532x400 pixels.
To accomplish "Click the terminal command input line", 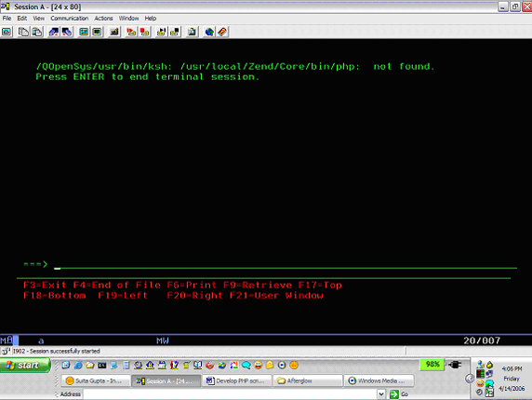I will (285, 264).
